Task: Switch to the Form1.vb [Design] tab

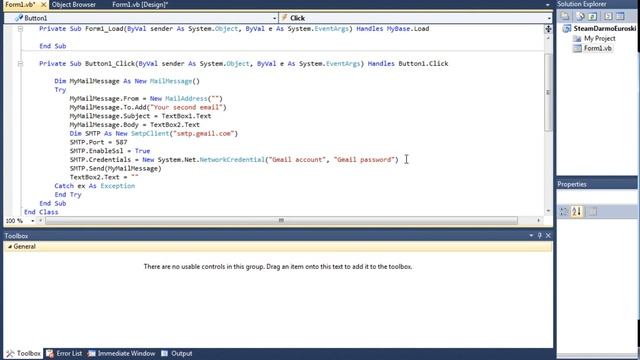Action: click(x=140, y=4)
